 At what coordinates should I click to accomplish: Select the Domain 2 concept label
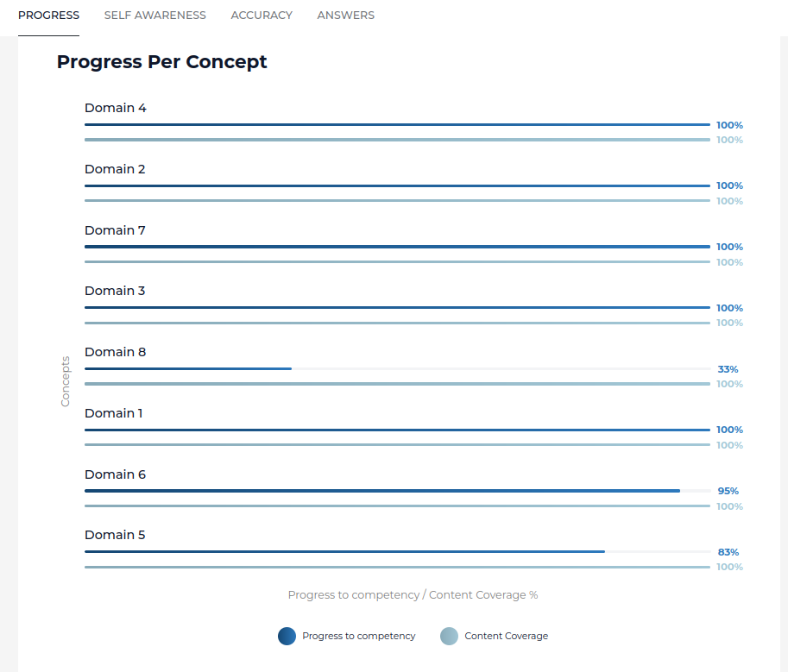pos(115,169)
